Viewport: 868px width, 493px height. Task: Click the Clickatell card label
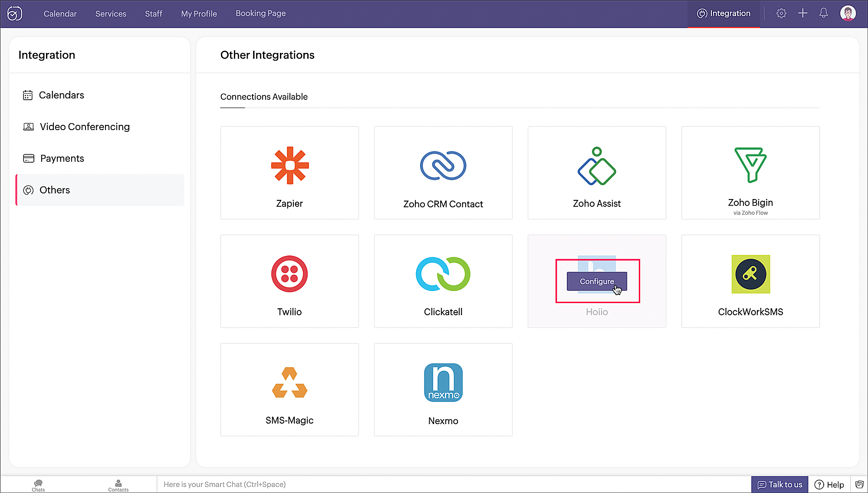point(443,312)
